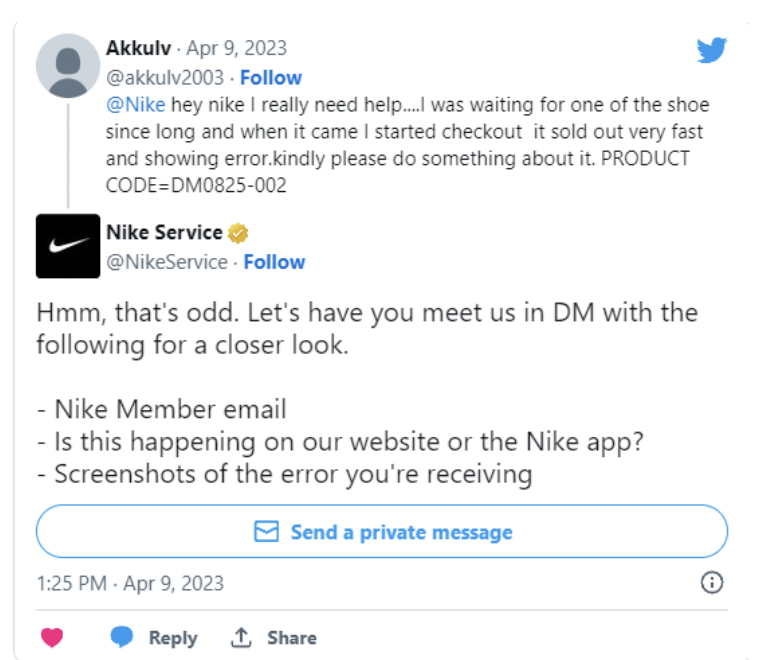This screenshot has height=660, width=768.
Task: Open the Twitter info circle icon
Action: 712,583
